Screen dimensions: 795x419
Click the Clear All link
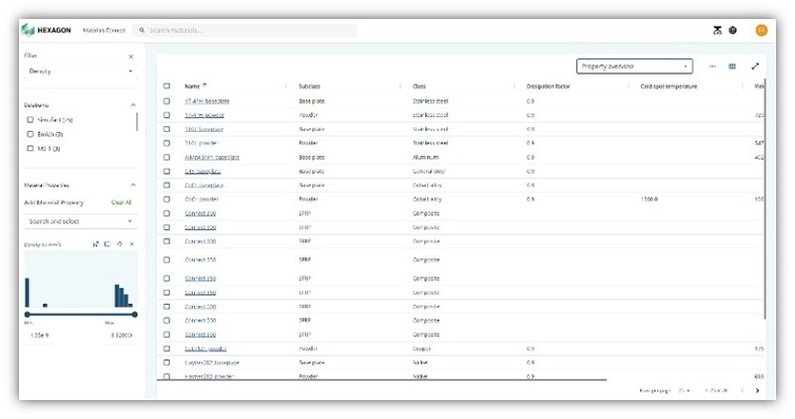121,202
